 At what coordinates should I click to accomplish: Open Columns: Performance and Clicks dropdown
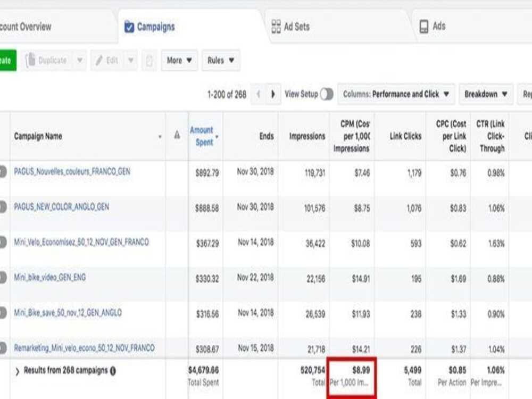pos(396,94)
